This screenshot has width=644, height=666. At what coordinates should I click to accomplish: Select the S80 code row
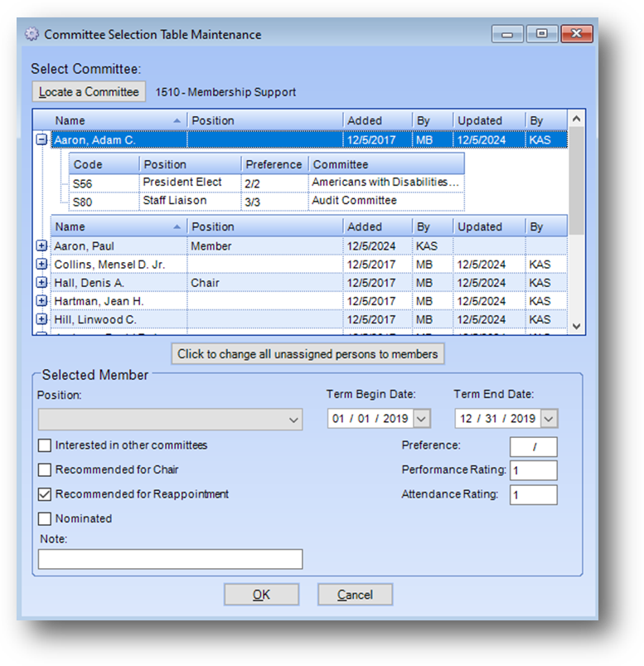click(x=267, y=202)
